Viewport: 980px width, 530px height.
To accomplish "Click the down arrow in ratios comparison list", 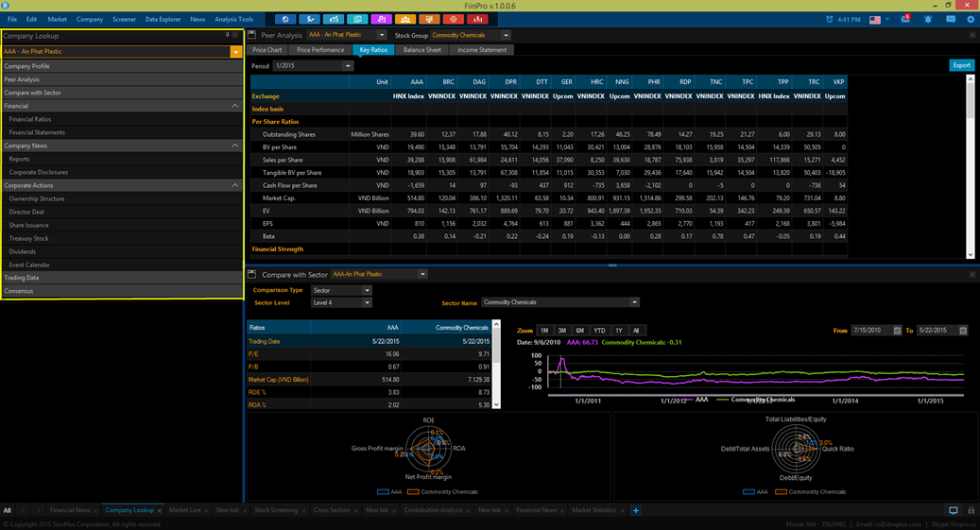I will tap(496, 404).
